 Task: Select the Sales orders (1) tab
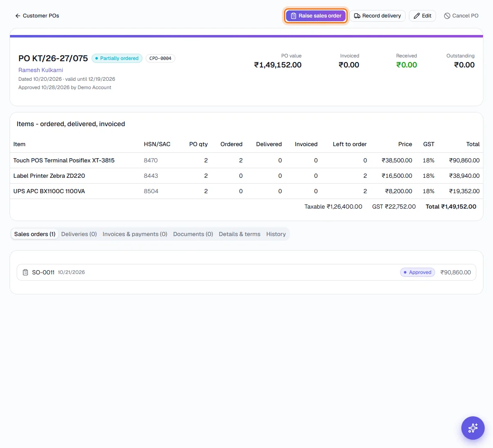35,234
